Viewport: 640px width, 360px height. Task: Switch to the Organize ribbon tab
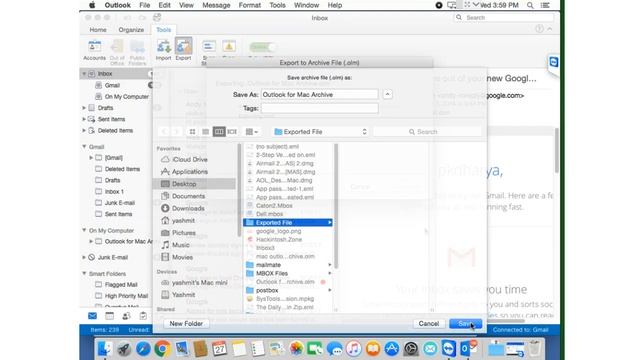(x=131, y=30)
